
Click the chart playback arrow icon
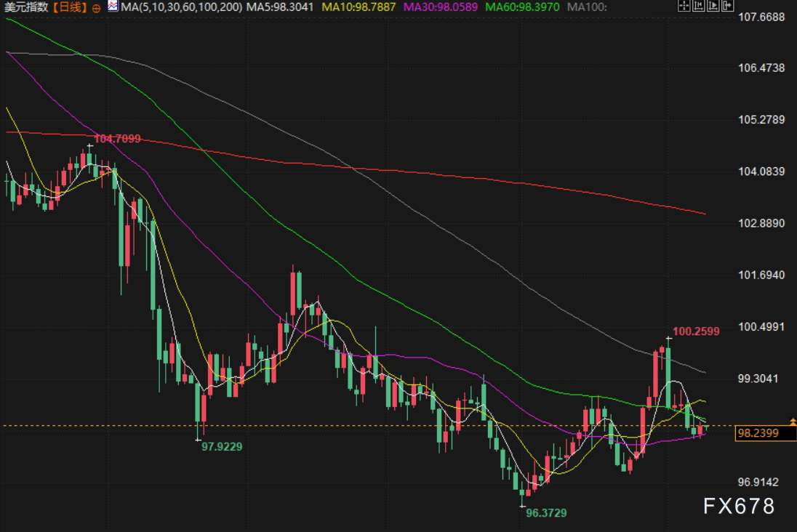pos(713,6)
